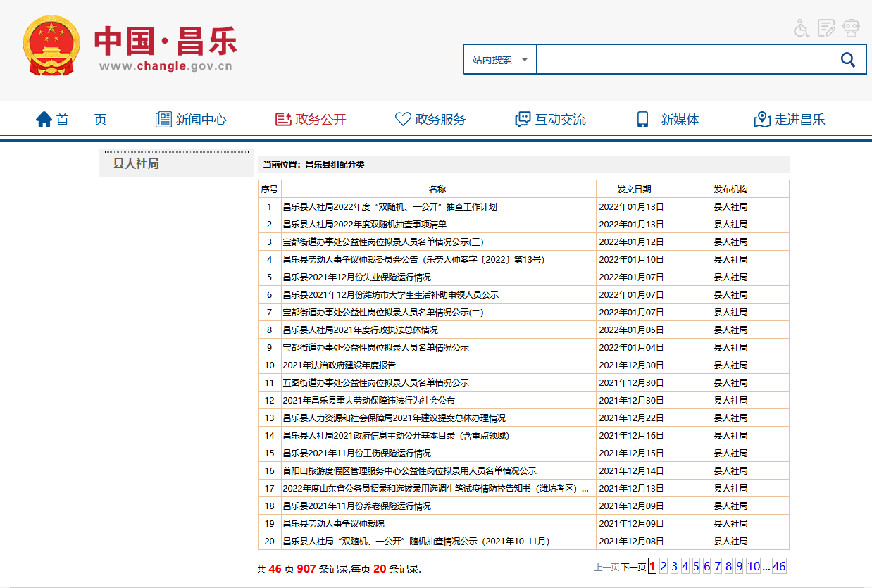Open 昌乐县劳动人事争议仲裁院 link
Screen dimensions: 872x588
pyautogui.click(x=333, y=523)
